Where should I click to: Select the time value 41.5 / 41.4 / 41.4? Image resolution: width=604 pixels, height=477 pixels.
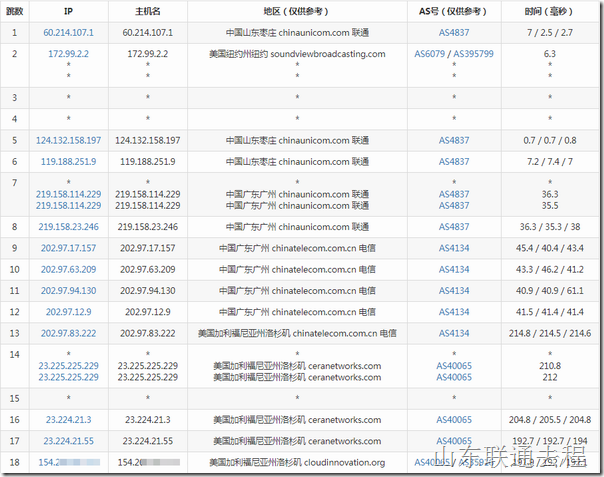click(550, 312)
